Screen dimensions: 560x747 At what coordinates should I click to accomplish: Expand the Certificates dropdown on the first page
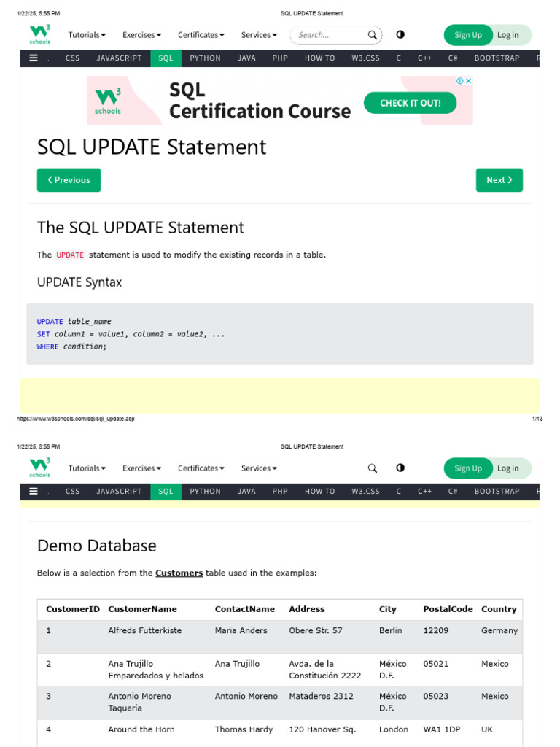coord(201,35)
